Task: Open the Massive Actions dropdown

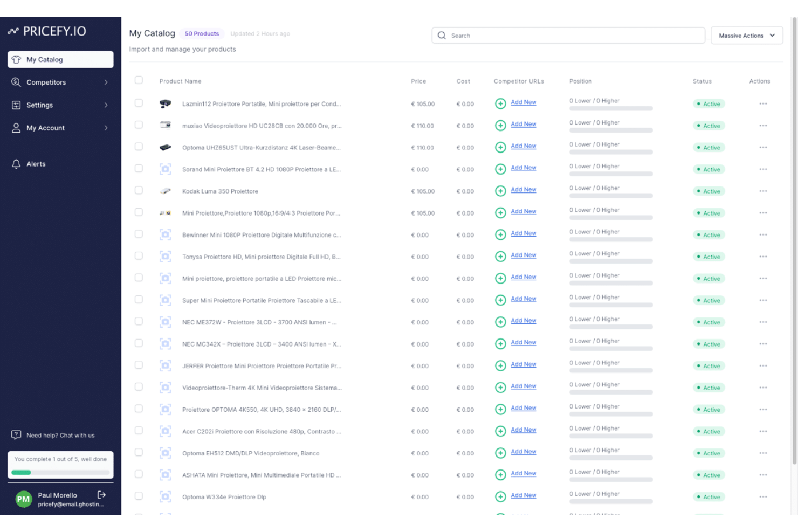Action: click(x=746, y=35)
